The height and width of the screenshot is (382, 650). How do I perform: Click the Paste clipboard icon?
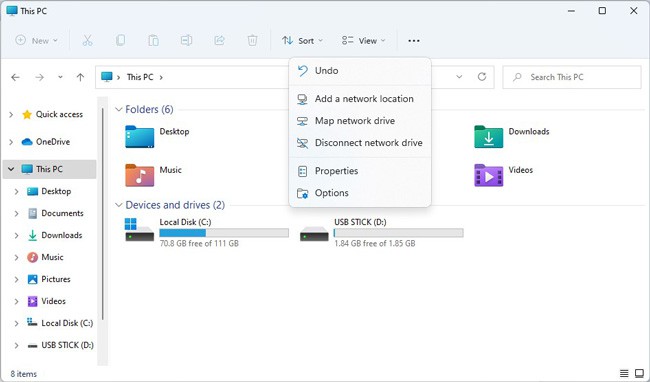point(153,41)
